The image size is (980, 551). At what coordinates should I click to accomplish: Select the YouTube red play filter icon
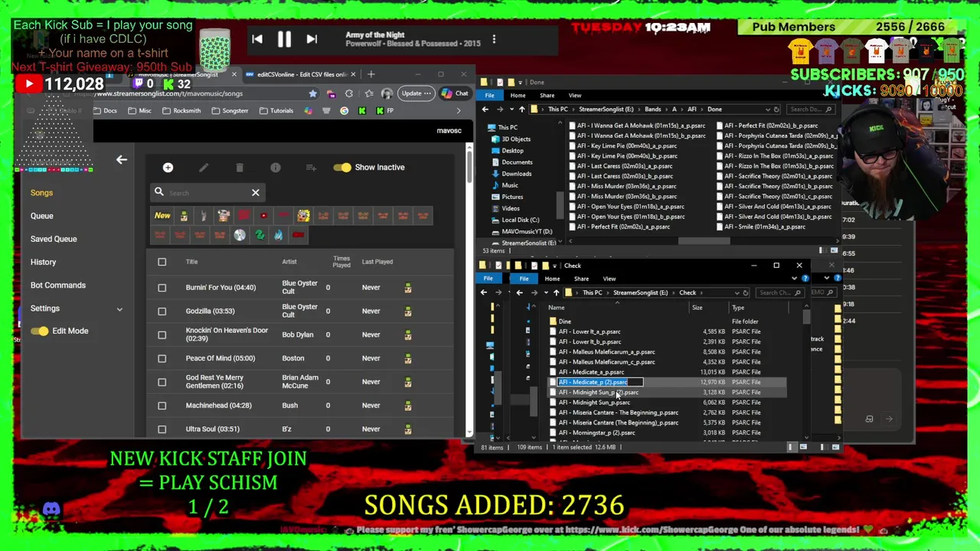tap(263, 216)
